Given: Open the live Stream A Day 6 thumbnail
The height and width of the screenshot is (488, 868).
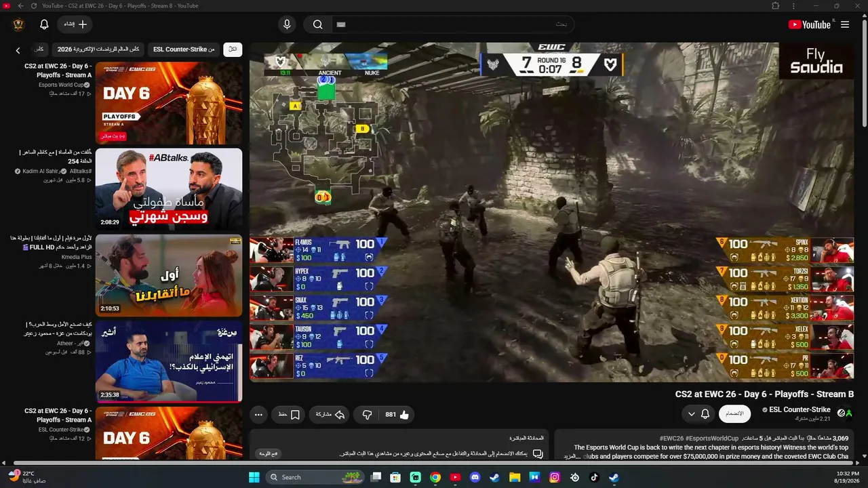Looking at the screenshot, I should click(169, 103).
